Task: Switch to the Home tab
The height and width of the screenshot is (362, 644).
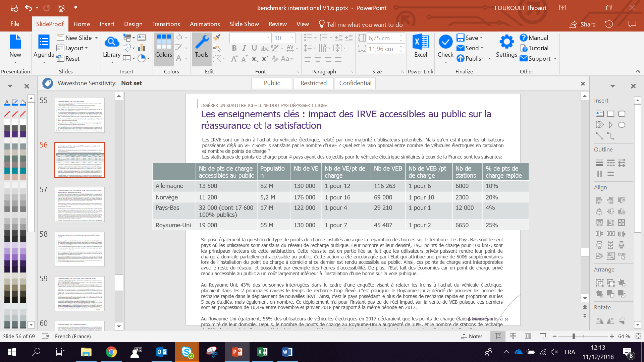Action: [82, 24]
